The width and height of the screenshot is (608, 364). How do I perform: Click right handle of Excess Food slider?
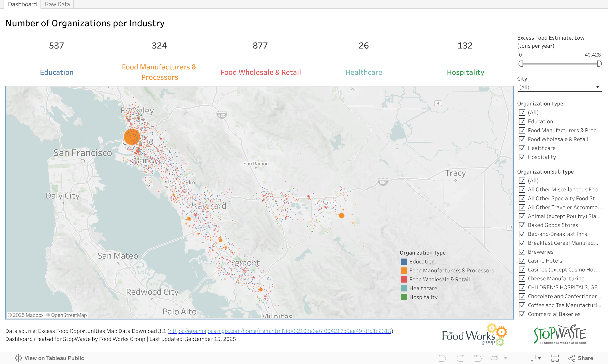[599, 64]
